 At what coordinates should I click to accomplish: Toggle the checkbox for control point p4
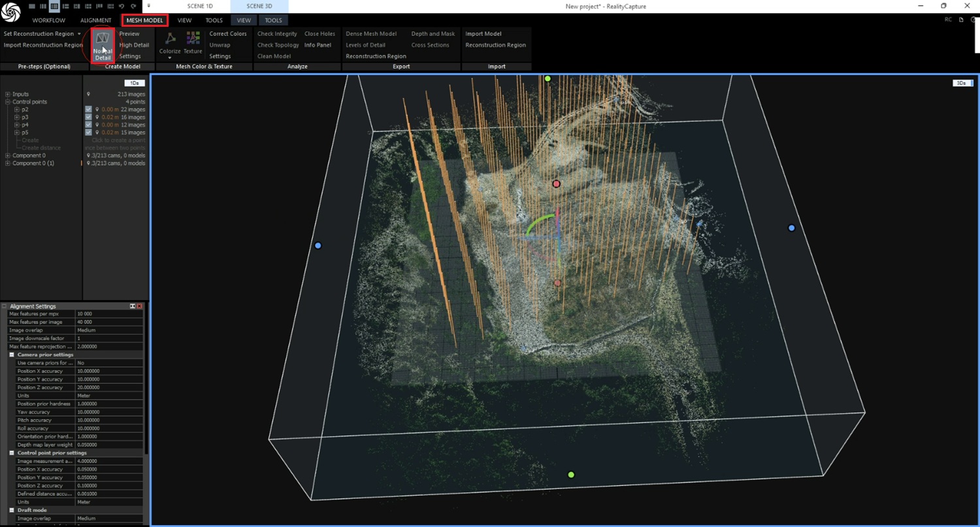(x=88, y=125)
